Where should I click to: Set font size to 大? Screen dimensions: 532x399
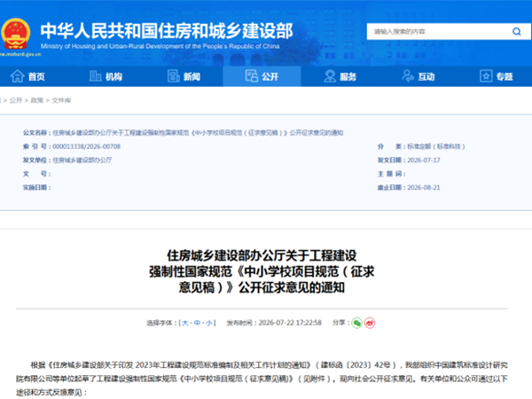pyautogui.click(x=185, y=323)
